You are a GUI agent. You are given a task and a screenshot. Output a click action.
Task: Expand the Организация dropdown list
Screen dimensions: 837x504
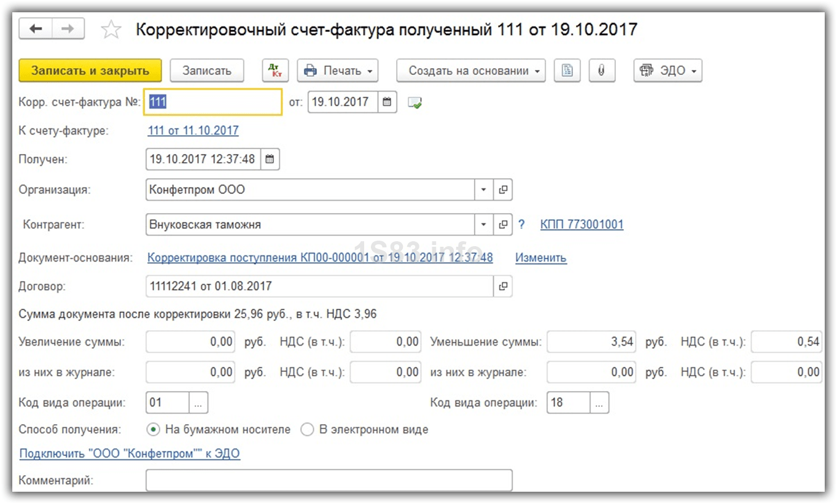click(483, 190)
